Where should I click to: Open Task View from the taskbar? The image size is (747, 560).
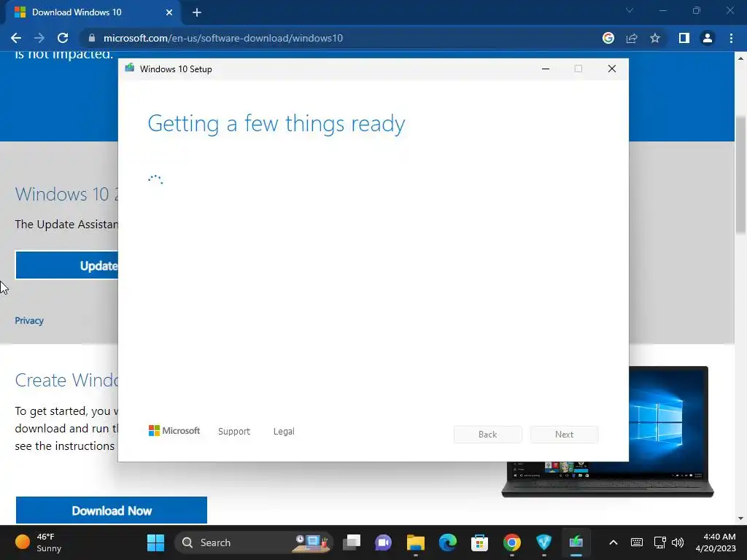pos(352,542)
